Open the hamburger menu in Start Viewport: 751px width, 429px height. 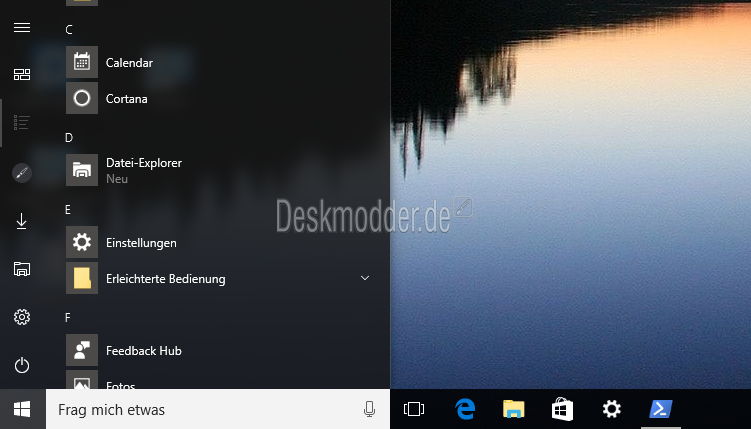pyautogui.click(x=22, y=27)
